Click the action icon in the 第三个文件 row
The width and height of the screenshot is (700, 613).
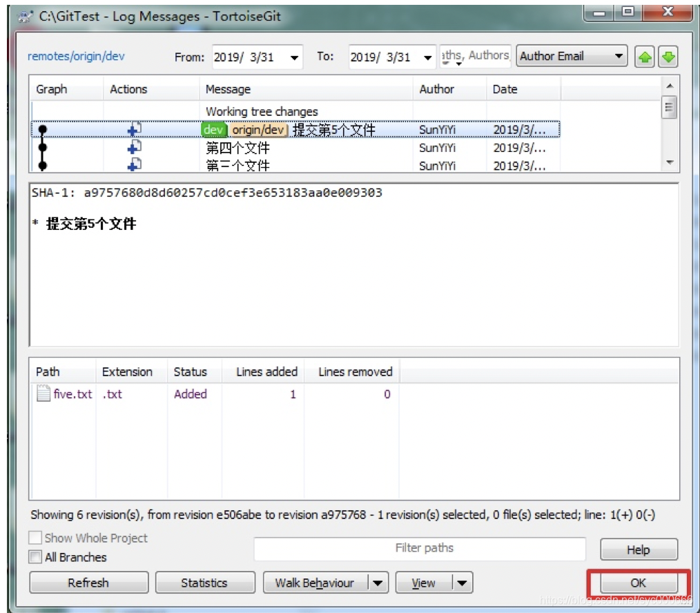click(134, 164)
